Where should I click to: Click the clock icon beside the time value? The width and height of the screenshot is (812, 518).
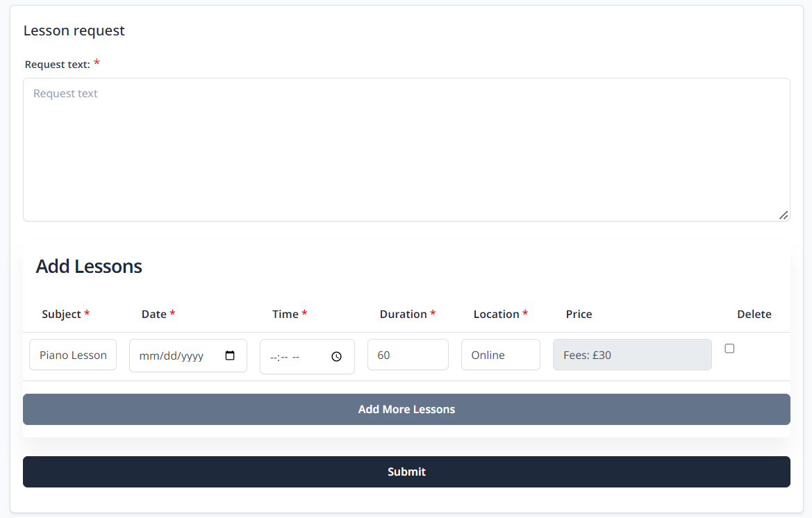[x=337, y=356]
